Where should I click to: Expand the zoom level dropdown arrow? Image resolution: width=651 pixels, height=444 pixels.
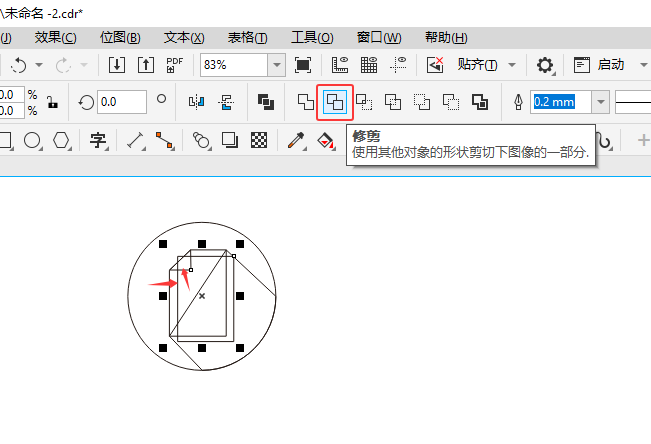(x=277, y=65)
